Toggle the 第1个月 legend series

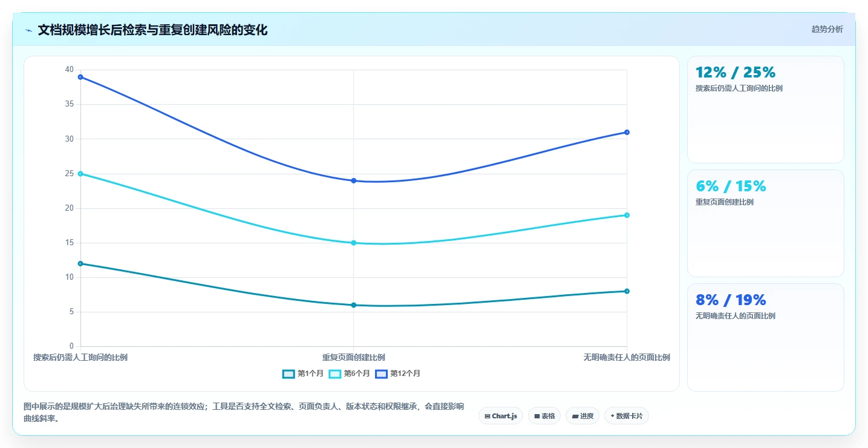tap(303, 374)
